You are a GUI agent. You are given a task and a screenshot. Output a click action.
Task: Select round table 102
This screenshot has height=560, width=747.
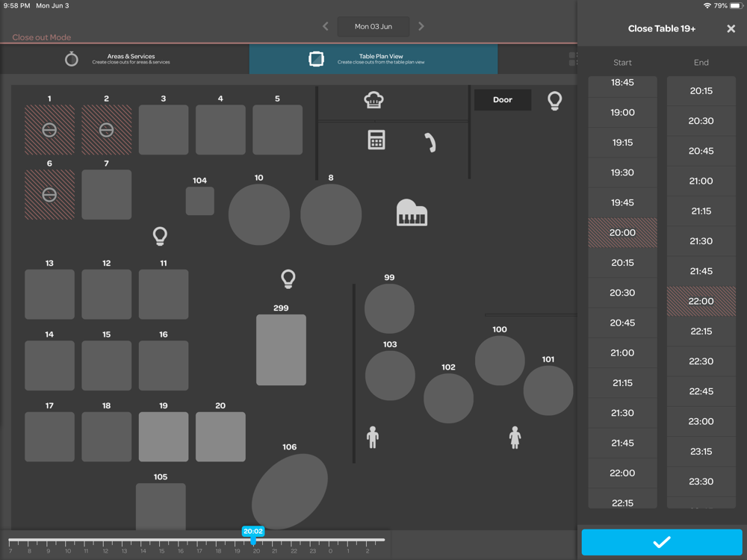tap(449, 399)
